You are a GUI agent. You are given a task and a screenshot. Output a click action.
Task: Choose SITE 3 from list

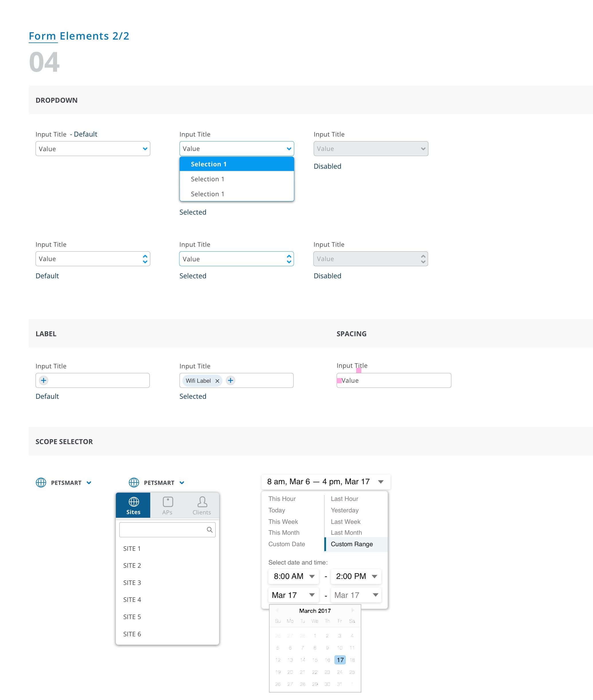tap(132, 583)
